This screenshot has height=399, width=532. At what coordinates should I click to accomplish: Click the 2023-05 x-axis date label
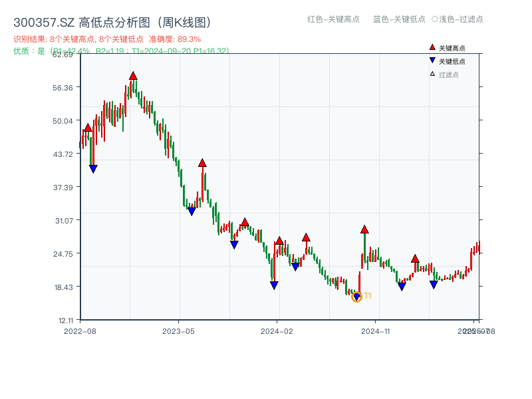(178, 331)
